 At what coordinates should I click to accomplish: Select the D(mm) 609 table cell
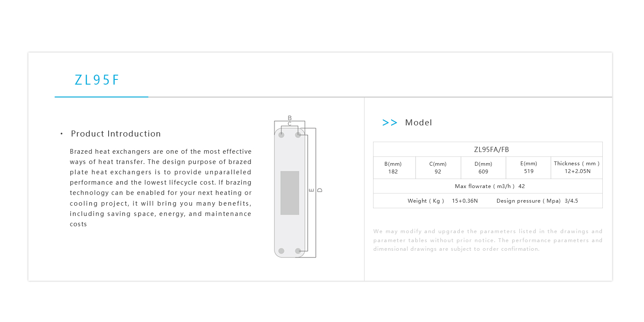(x=483, y=167)
